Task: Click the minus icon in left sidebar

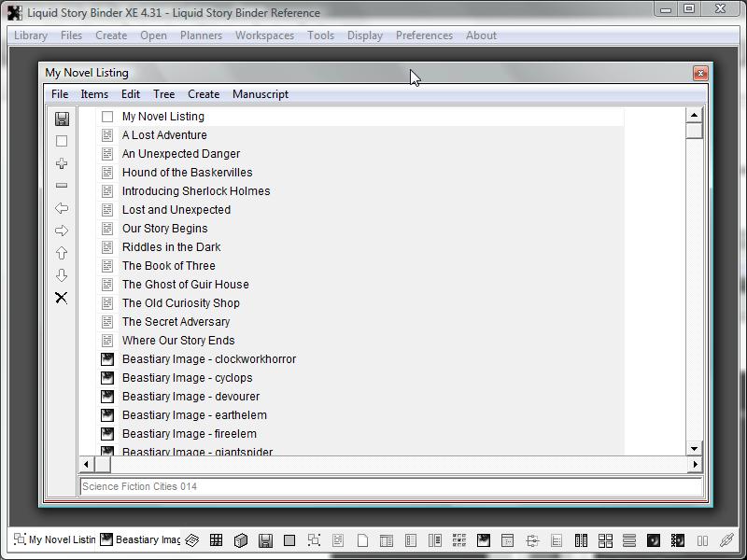Action: 62,186
